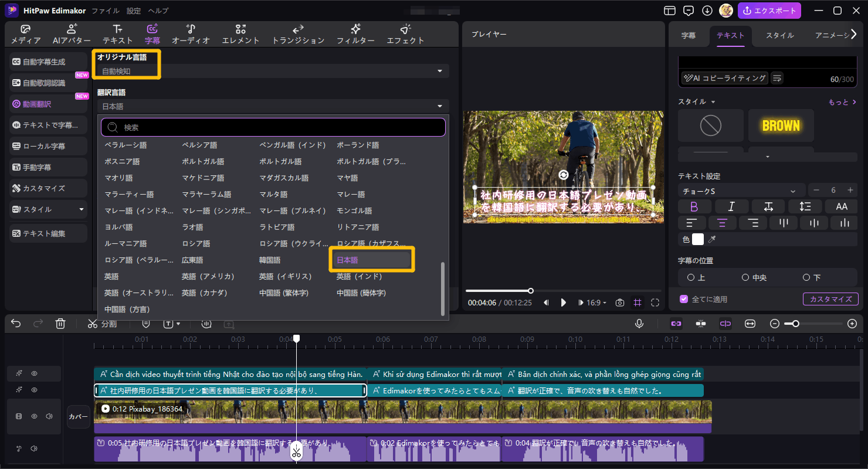Click the カスタマイズ button near 全てに適用
Viewport: 868px width, 469px height.
click(830, 298)
